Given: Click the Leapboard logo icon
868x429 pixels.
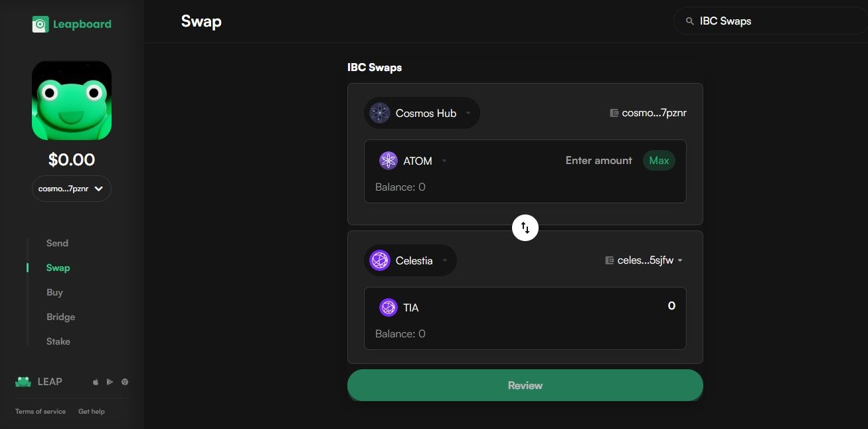Looking at the screenshot, I should [40, 25].
